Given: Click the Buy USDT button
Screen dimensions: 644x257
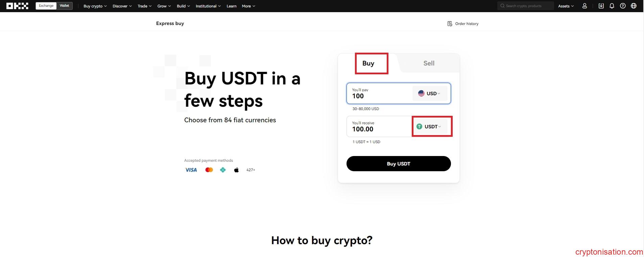Looking at the screenshot, I should tap(399, 163).
